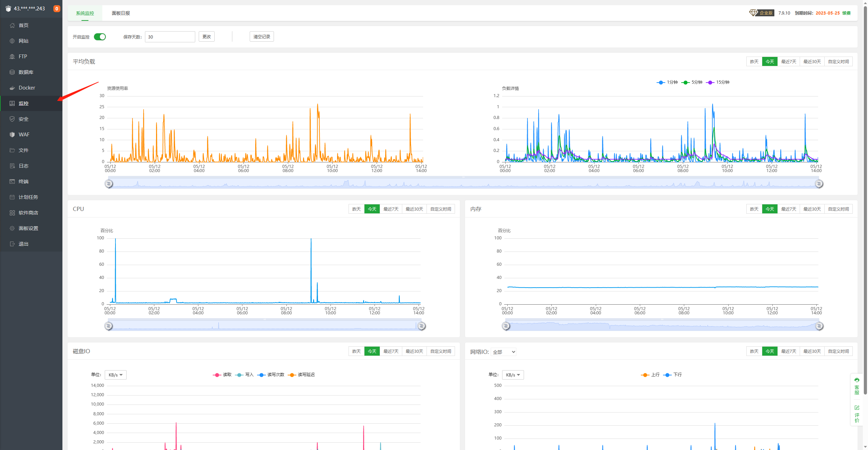This screenshot has width=868, height=450.
Task: Select 昨天 in the 平均负载 panel
Action: (x=754, y=62)
